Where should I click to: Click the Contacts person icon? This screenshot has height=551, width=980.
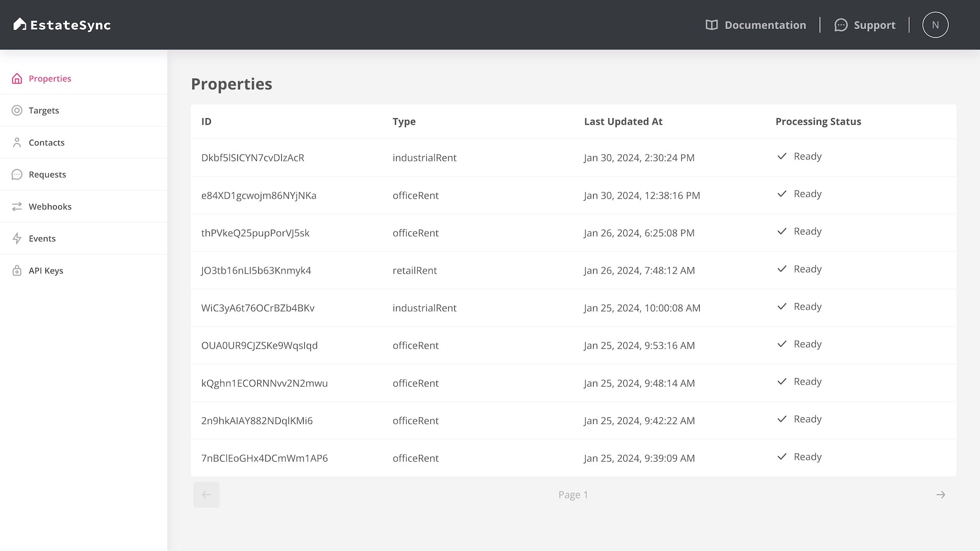pyautogui.click(x=17, y=142)
